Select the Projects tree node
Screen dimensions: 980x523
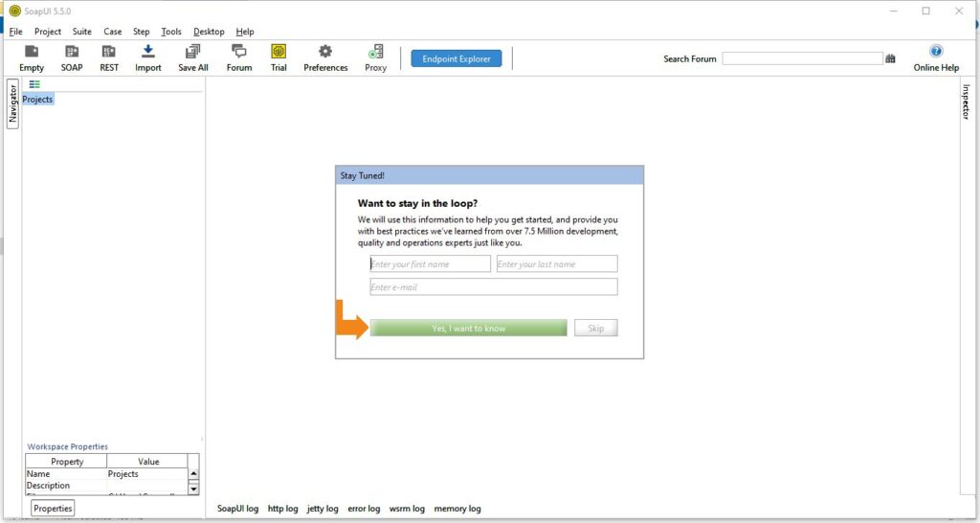pyautogui.click(x=37, y=100)
